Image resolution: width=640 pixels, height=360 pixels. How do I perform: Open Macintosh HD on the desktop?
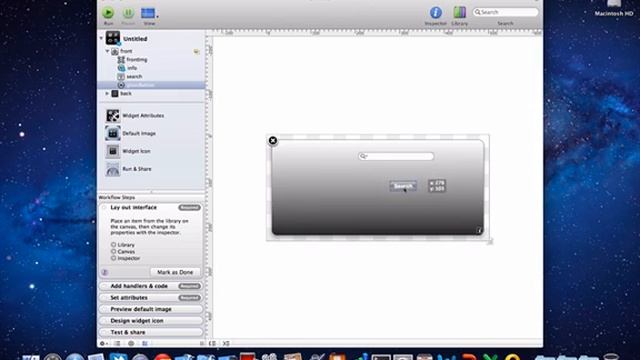point(613,8)
